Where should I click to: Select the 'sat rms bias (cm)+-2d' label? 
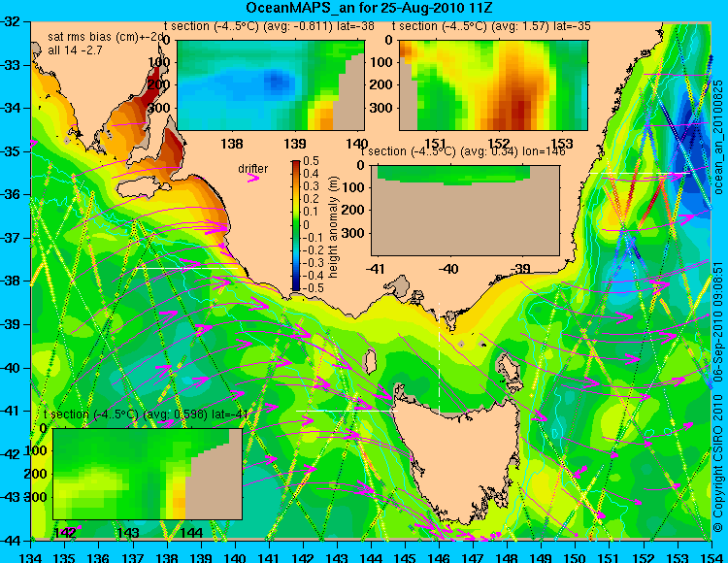tap(107, 37)
